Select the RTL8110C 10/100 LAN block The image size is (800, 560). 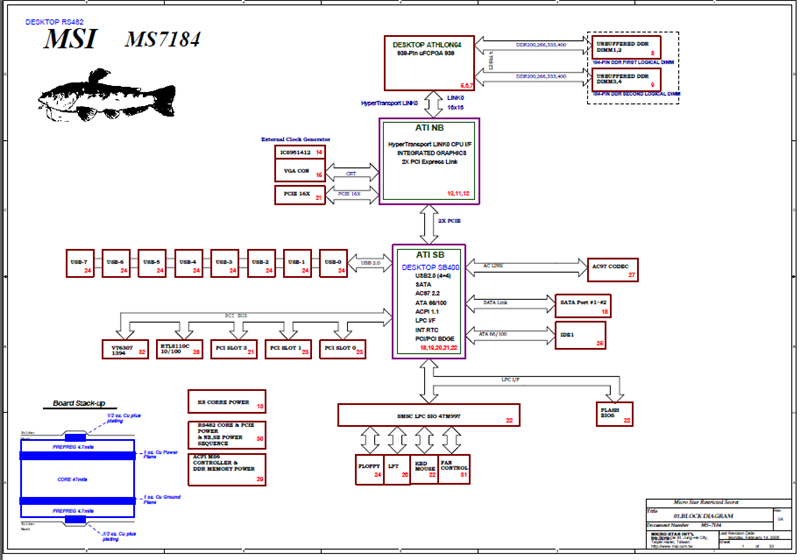tap(179, 348)
